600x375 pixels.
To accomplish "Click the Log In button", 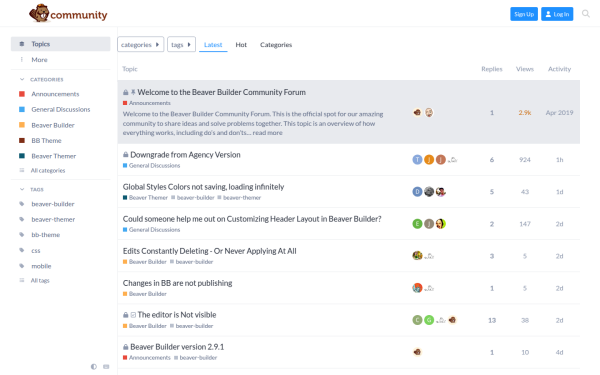I will pyautogui.click(x=557, y=14).
